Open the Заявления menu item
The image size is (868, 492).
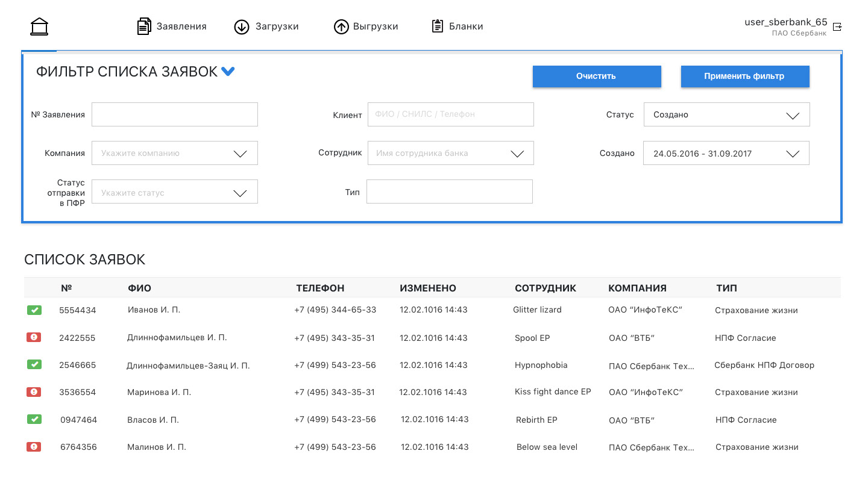[181, 26]
